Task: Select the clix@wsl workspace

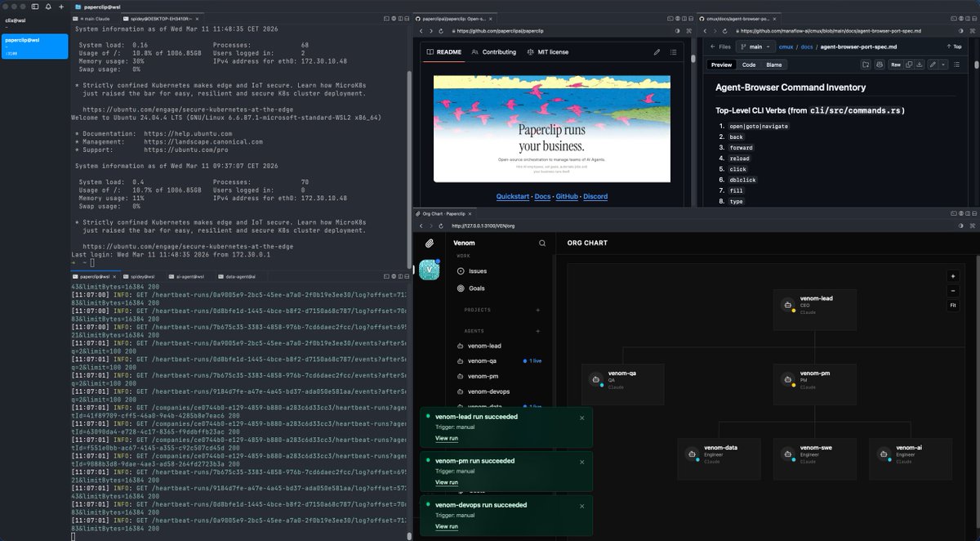Action: click(34, 23)
